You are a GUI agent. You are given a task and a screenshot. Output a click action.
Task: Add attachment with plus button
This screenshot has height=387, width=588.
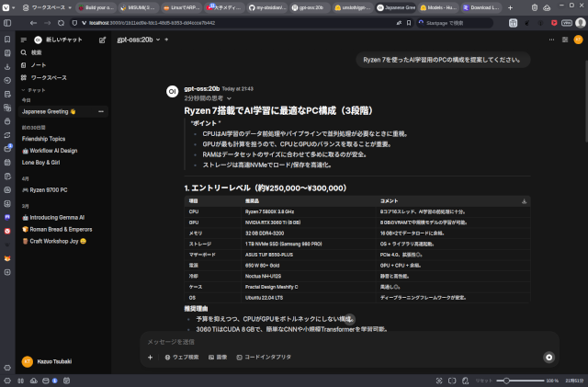(150, 357)
